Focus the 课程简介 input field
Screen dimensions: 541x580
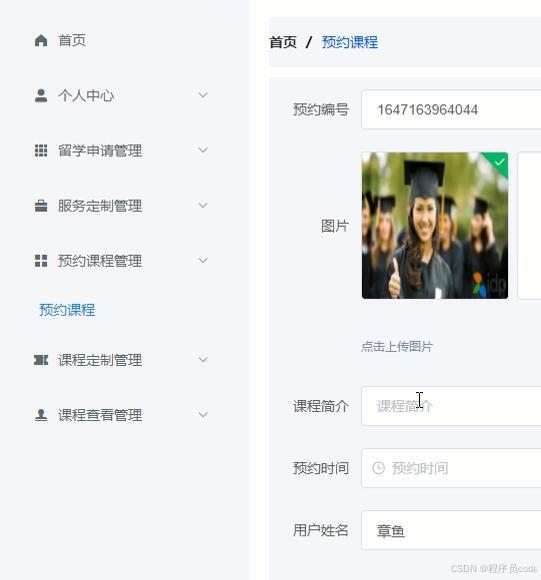tap(451, 406)
